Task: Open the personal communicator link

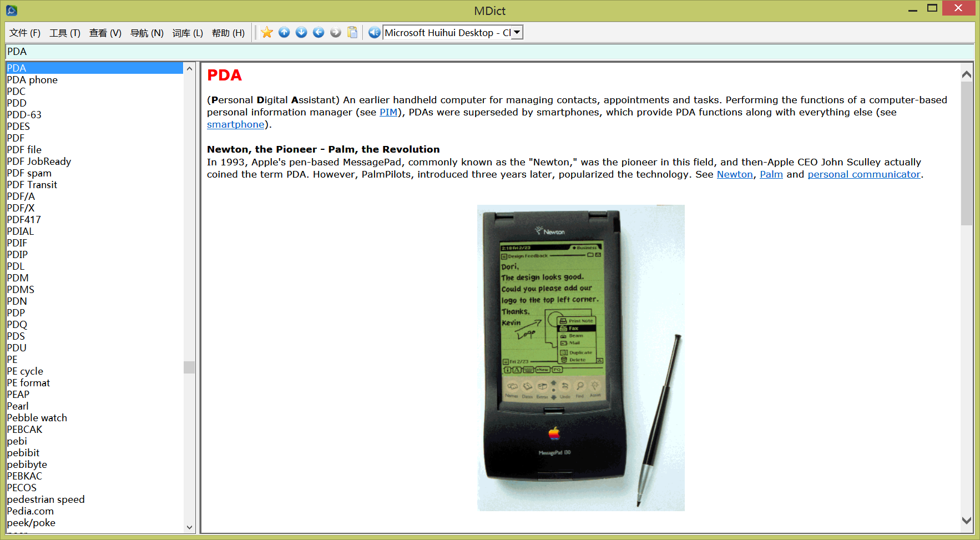Action: coord(864,174)
